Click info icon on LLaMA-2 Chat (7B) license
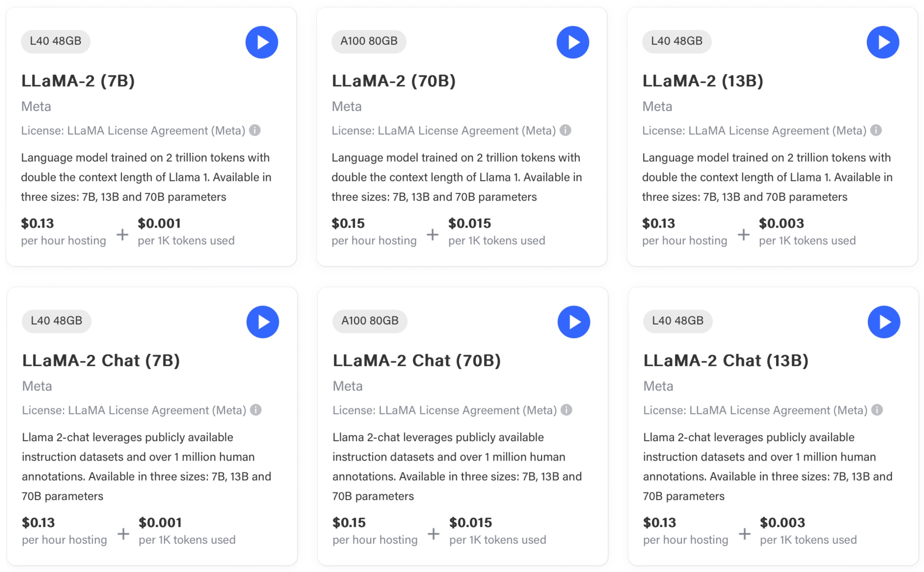924x572 pixels. [x=256, y=410]
